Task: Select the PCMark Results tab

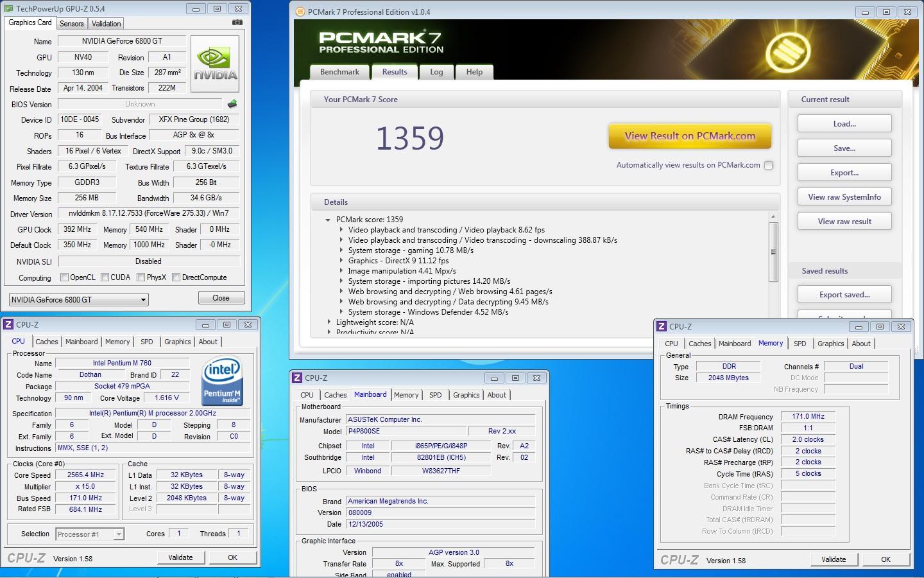Action: pyautogui.click(x=395, y=72)
